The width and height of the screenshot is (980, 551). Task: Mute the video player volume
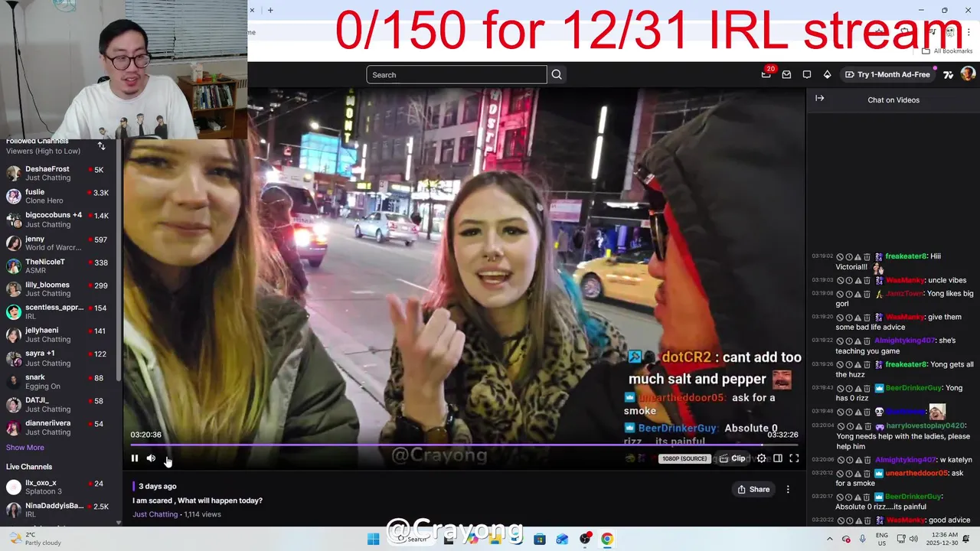coord(151,458)
